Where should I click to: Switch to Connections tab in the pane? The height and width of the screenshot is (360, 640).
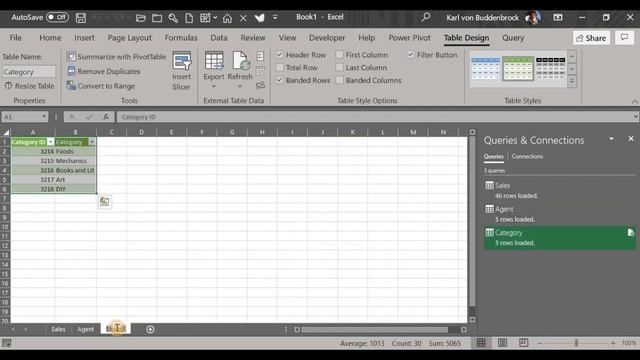pyautogui.click(x=527, y=156)
